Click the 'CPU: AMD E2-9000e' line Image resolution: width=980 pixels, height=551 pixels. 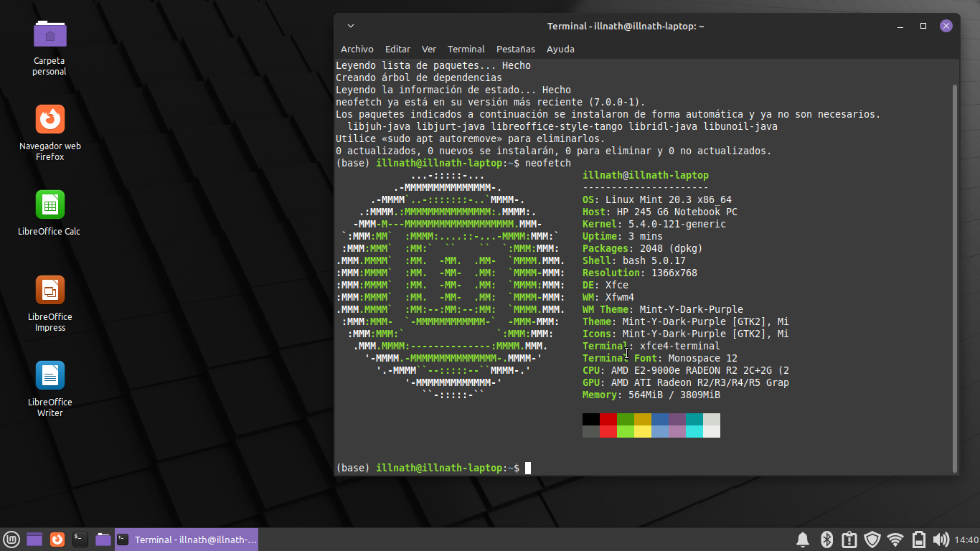tap(686, 370)
